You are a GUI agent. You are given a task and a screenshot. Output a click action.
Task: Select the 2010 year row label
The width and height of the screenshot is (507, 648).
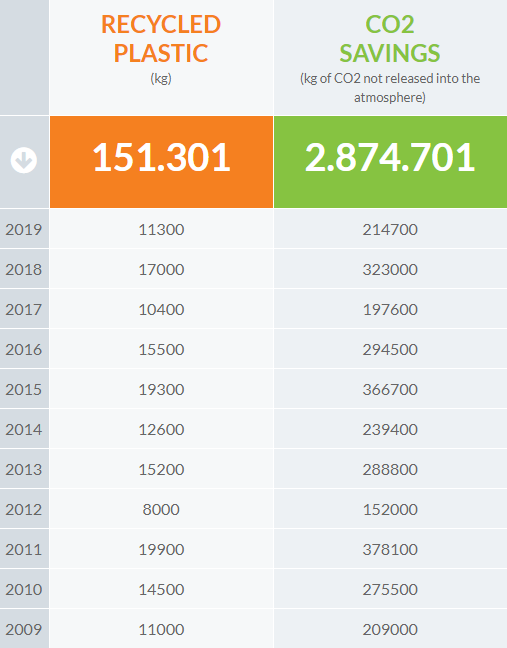24,589
